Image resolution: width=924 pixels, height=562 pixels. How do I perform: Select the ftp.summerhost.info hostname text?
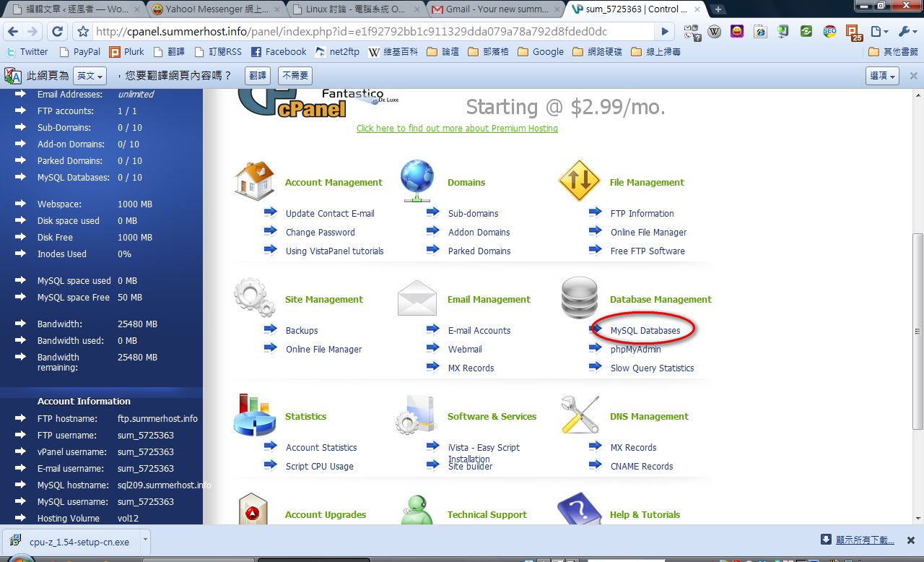coord(157,419)
